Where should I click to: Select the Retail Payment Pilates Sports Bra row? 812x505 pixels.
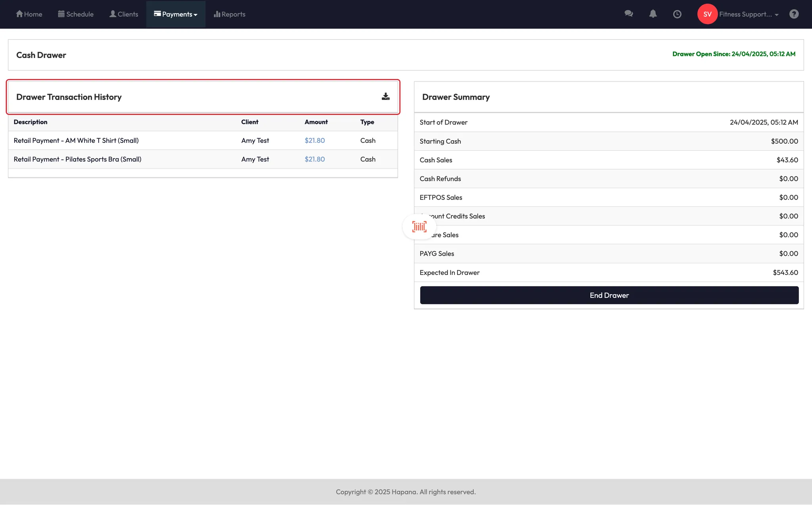tap(77, 159)
